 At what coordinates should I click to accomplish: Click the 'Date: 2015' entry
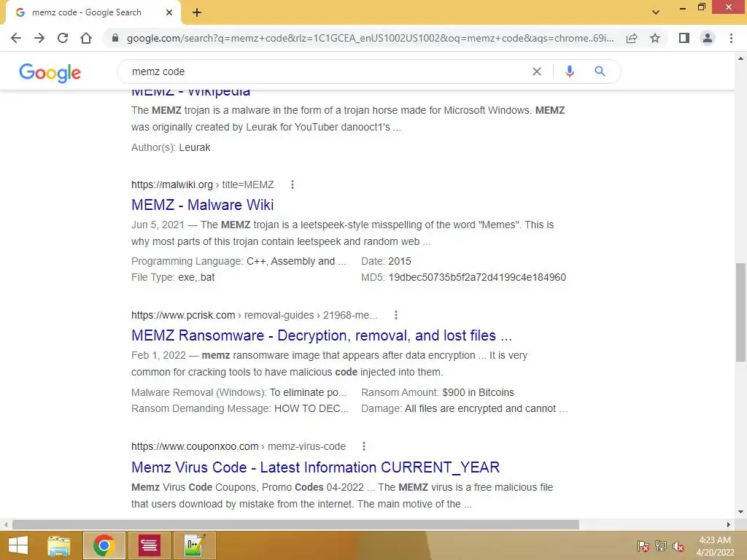click(x=386, y=261)
